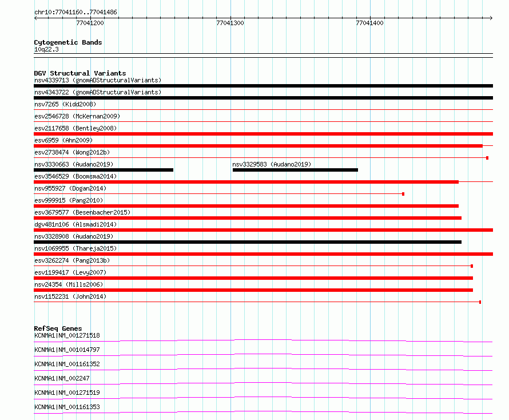The width and height of the screenshot is (509, 420).
Task: Select the Cytogenetic Bands track title
Action: 68,42
